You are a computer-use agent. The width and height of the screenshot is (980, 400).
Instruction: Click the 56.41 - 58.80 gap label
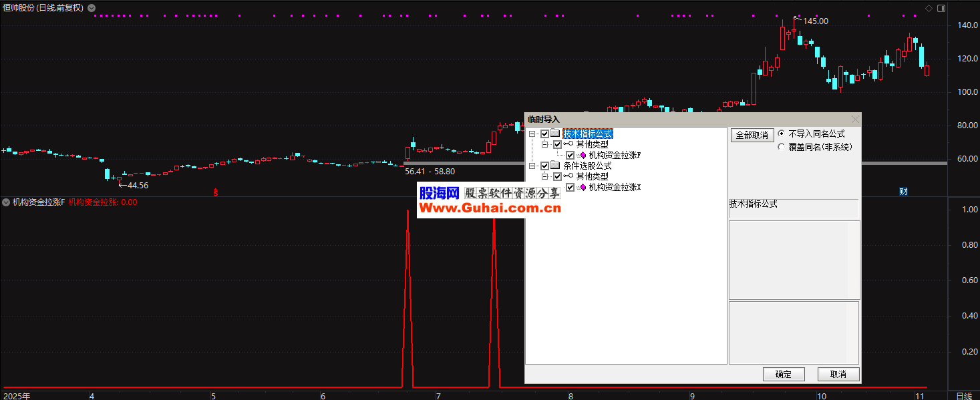pyautogui.click(x=430, y=171)
